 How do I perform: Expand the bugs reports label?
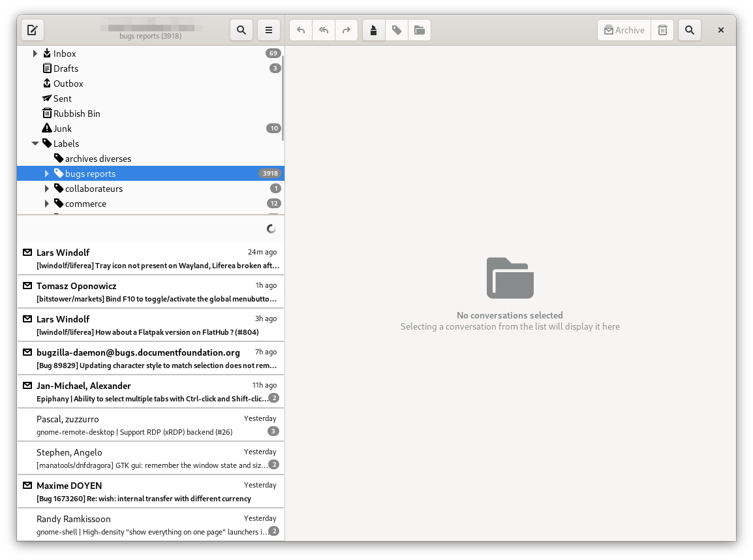coord(46,173)
